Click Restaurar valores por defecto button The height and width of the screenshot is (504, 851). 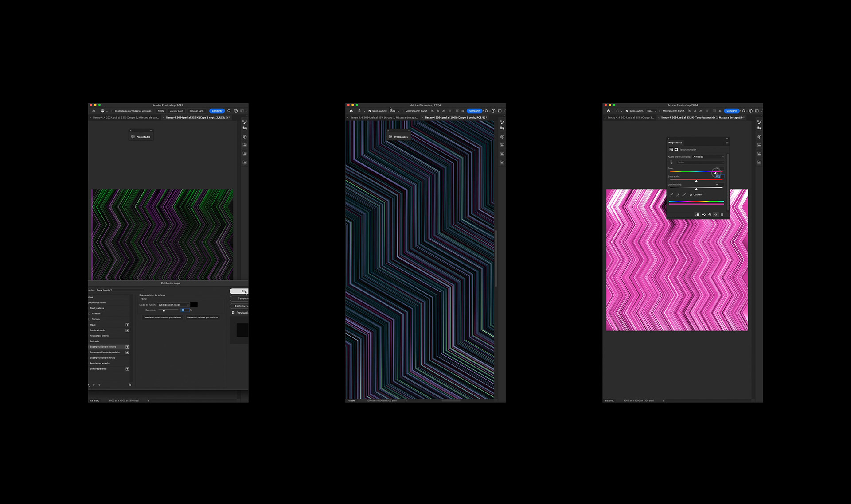203,318
